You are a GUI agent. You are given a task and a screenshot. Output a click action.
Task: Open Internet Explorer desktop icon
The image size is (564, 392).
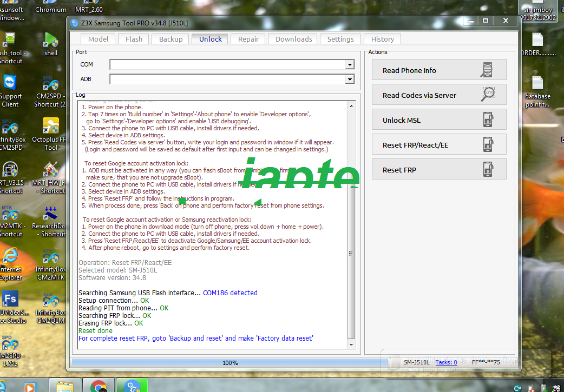10,264
